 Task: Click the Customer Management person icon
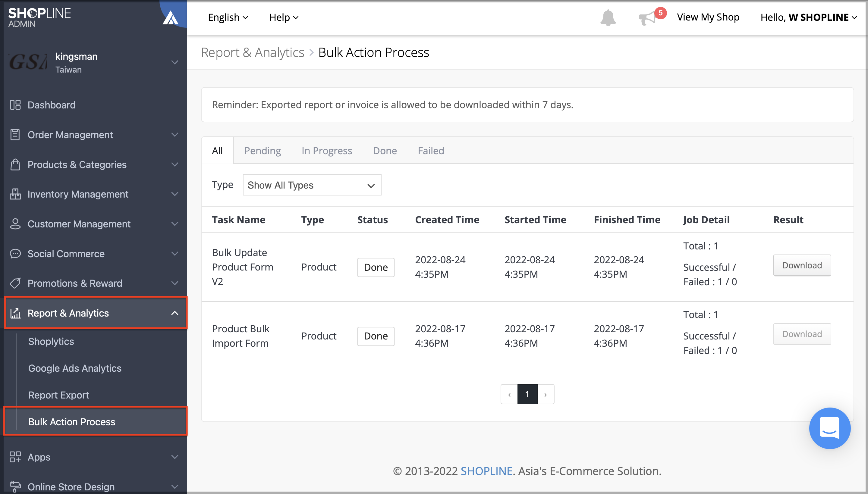click(x=15, y=224)
